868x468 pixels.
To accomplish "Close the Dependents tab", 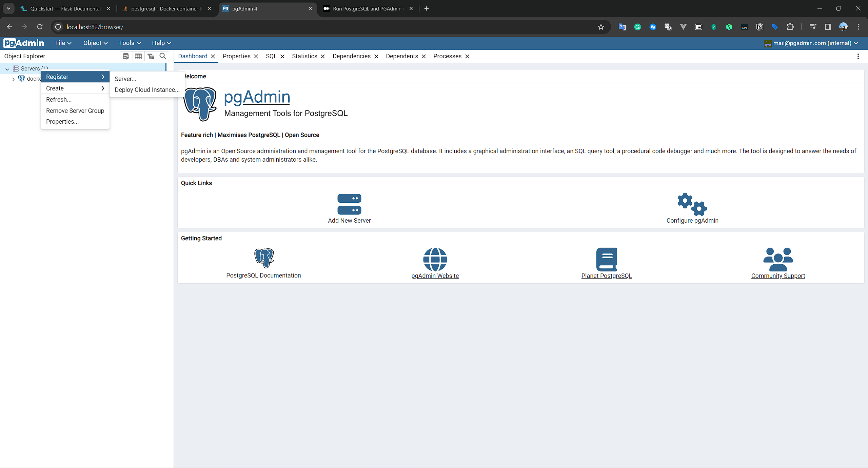I will click(x=424, y=57).
